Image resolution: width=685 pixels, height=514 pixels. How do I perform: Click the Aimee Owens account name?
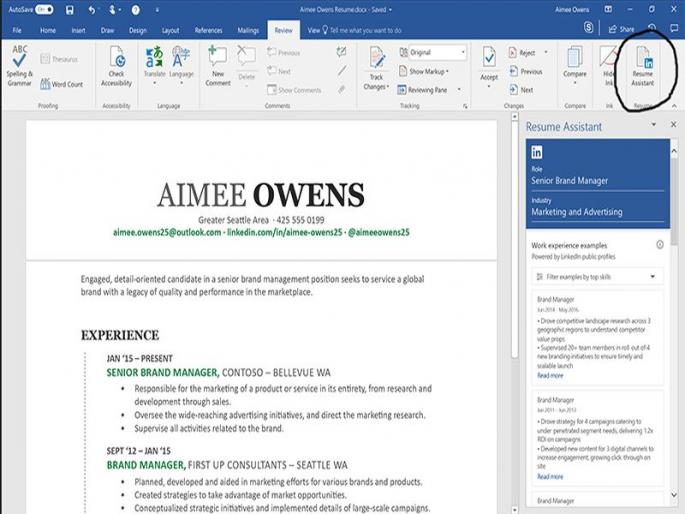pyautogui.click(x=572, y=10)
